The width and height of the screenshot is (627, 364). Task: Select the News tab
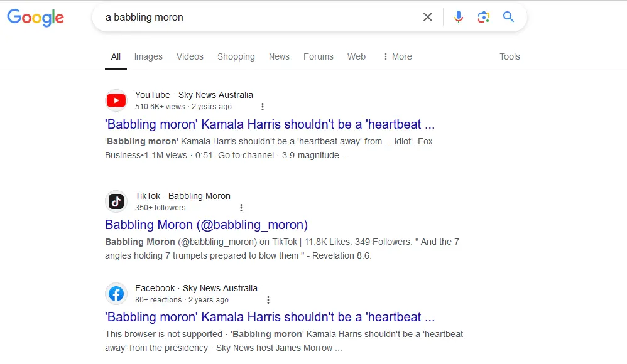click(x=279, y=56)
